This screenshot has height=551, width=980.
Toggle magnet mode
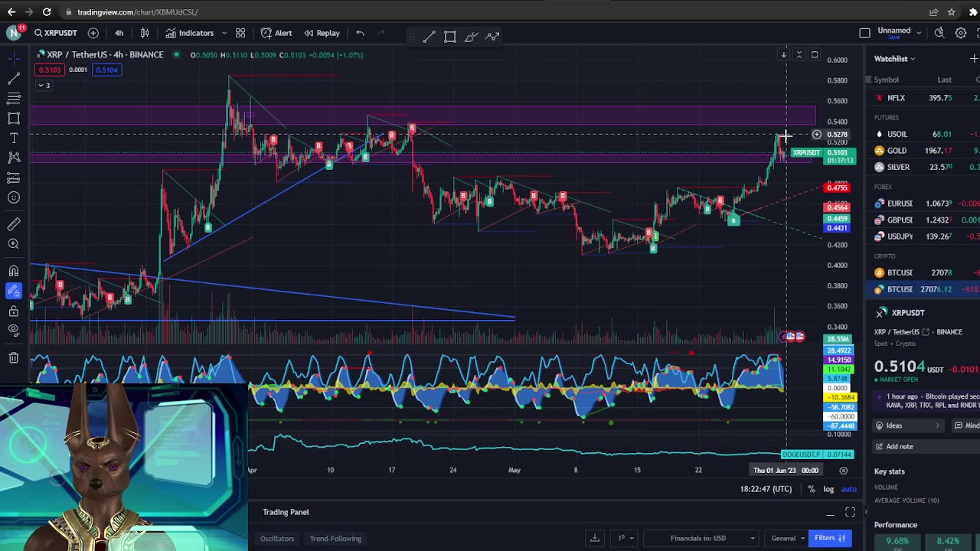click(14, 271)
